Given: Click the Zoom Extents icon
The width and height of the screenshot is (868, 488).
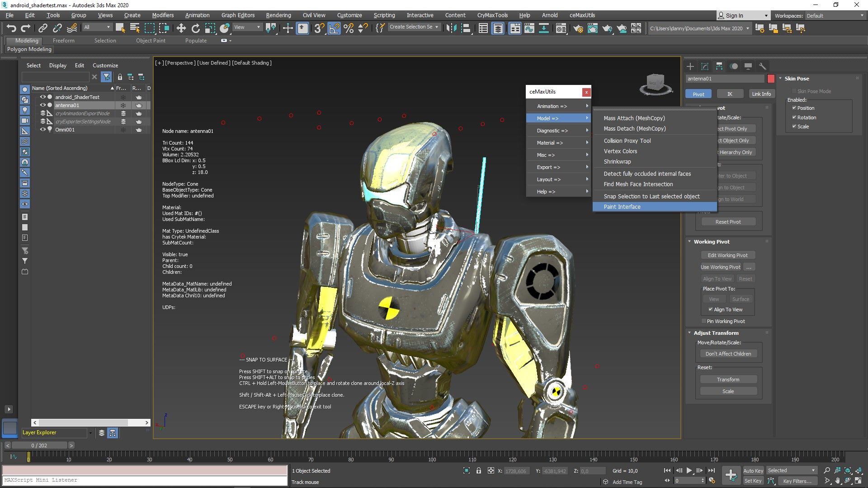Looking at the screenshot, I should tap(848, 470).
